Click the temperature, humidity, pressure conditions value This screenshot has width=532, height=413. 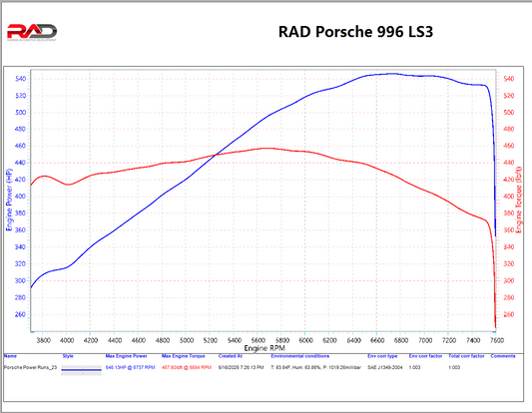tap(315, 367)
